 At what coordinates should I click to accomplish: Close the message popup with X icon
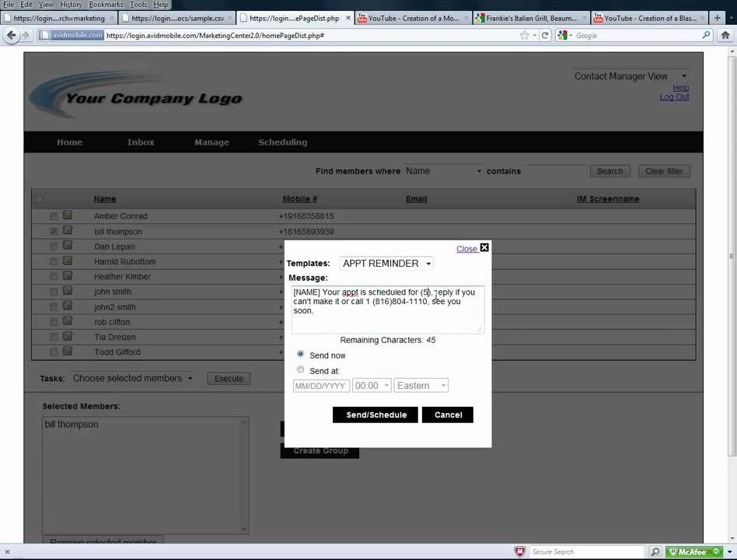coord(484,247)
